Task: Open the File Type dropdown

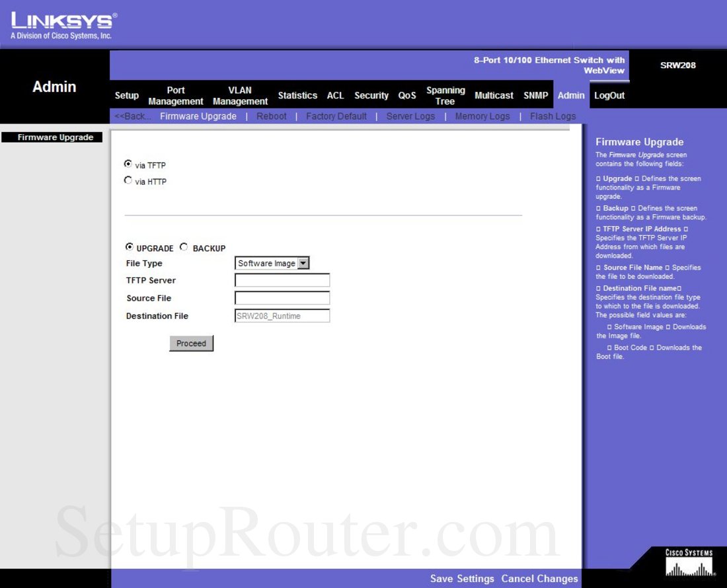Action: 272,263
